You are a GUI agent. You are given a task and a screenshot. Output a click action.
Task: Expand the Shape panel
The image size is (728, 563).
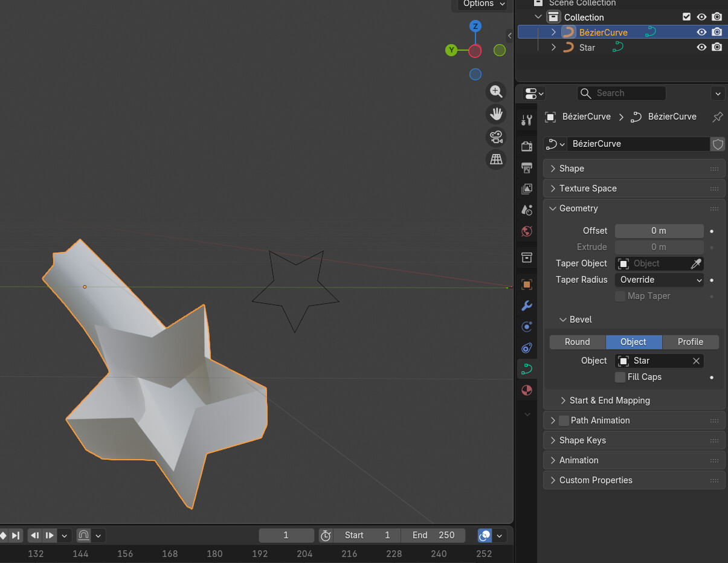(572, 169)
